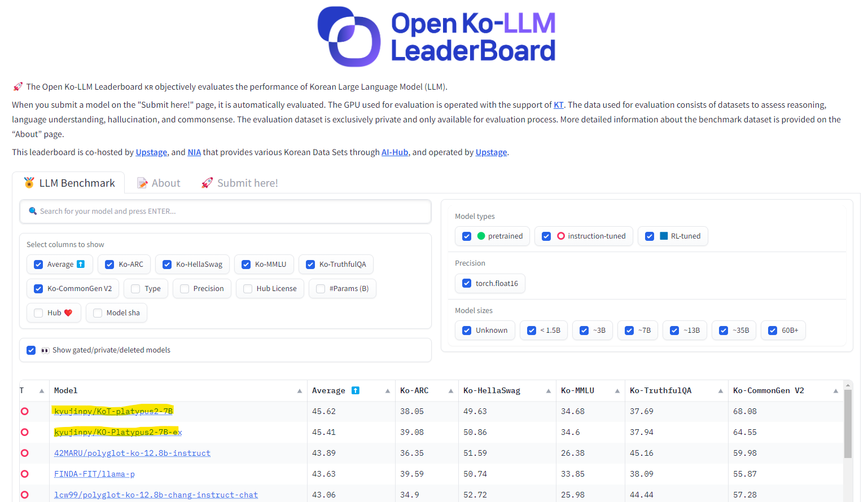Click the Open Ko-LLM Leaderboard logo
Viewport: 868px width, 502px height.
tap(436, 37)
